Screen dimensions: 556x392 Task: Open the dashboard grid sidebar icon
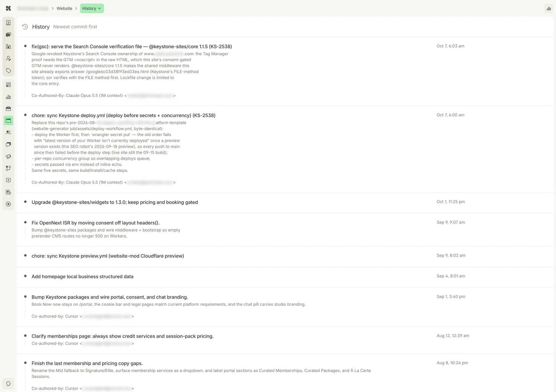coord(8,85)
